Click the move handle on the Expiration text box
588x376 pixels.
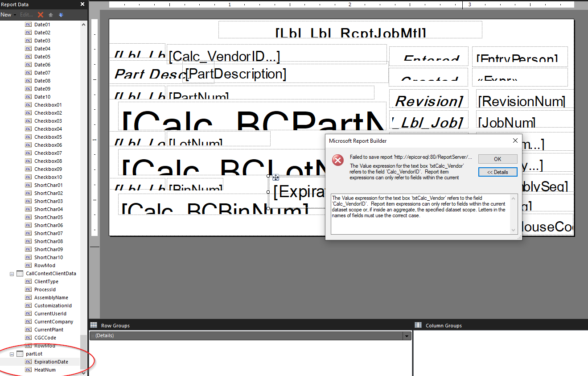[x=275, y=178]
